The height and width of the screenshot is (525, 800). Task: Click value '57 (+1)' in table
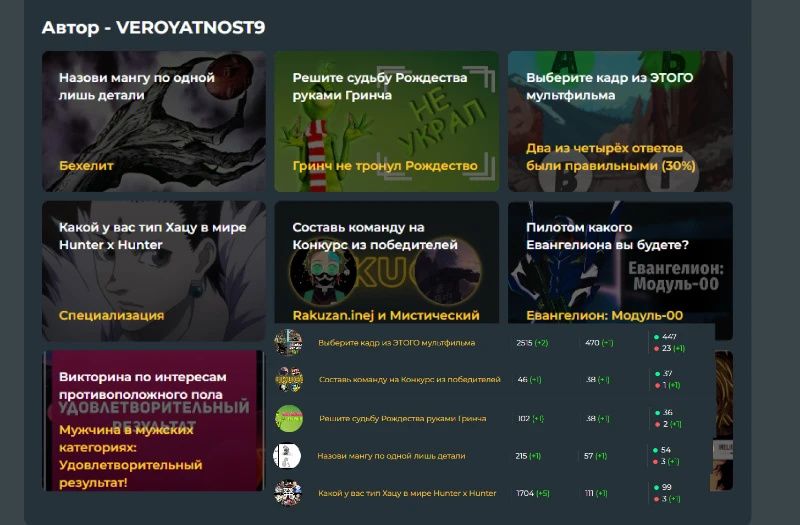point(595,456)
